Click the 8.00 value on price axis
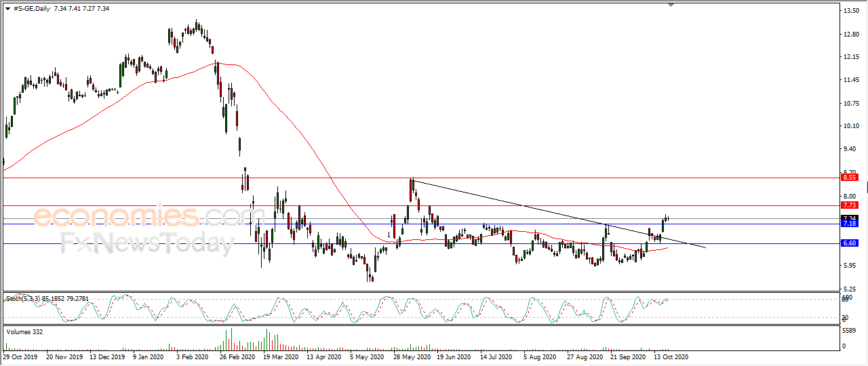The width and height of the screenshot is (868, 366). 850,195
